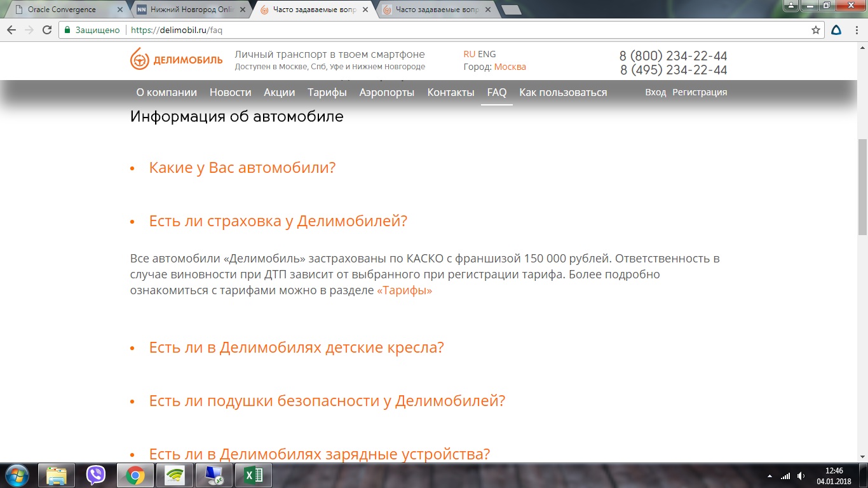868x488 pixels.
Task: Open the Тарифы menu item
Action: point(327,92)
